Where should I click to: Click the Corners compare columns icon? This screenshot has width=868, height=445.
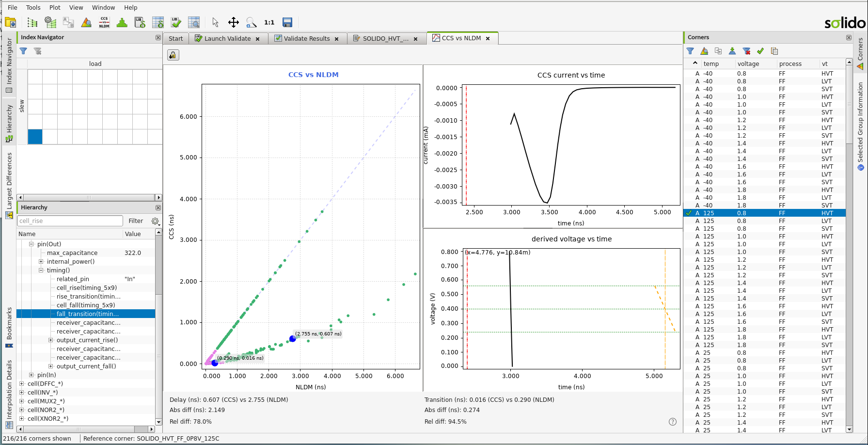coord(718,51)
